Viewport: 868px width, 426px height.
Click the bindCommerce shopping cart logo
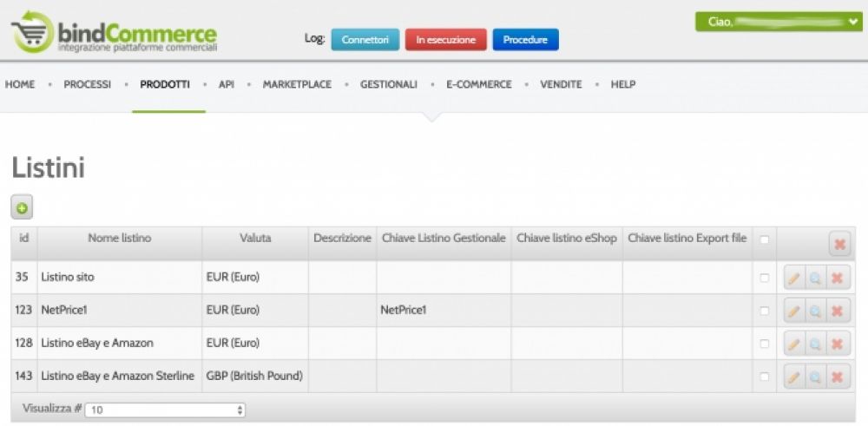[x=32, y=31]
